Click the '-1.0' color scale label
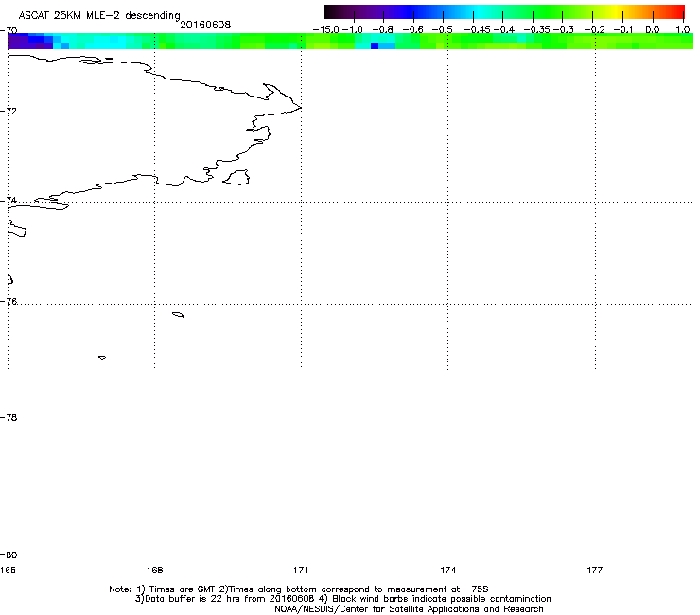The image size is (700, 615). (352, 30)
